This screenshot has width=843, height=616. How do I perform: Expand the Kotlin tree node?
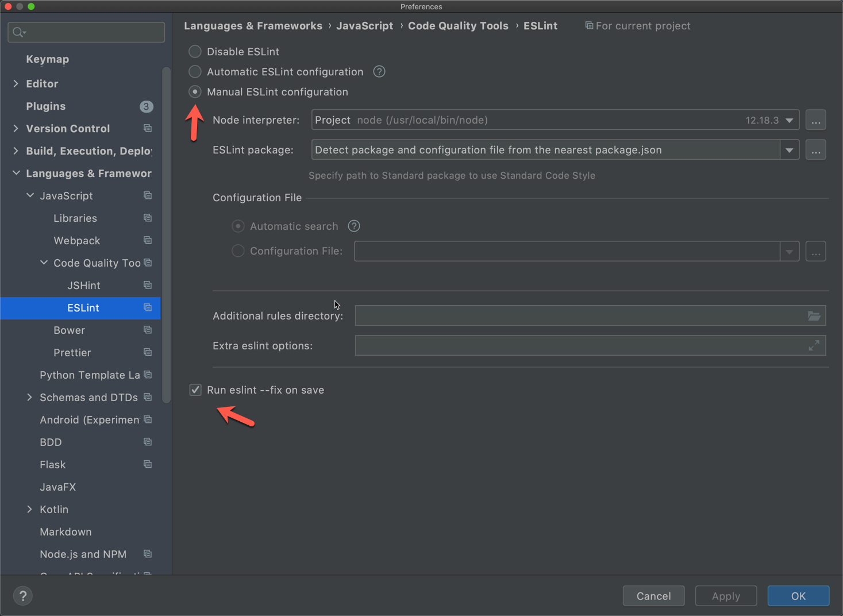(30, 510)
